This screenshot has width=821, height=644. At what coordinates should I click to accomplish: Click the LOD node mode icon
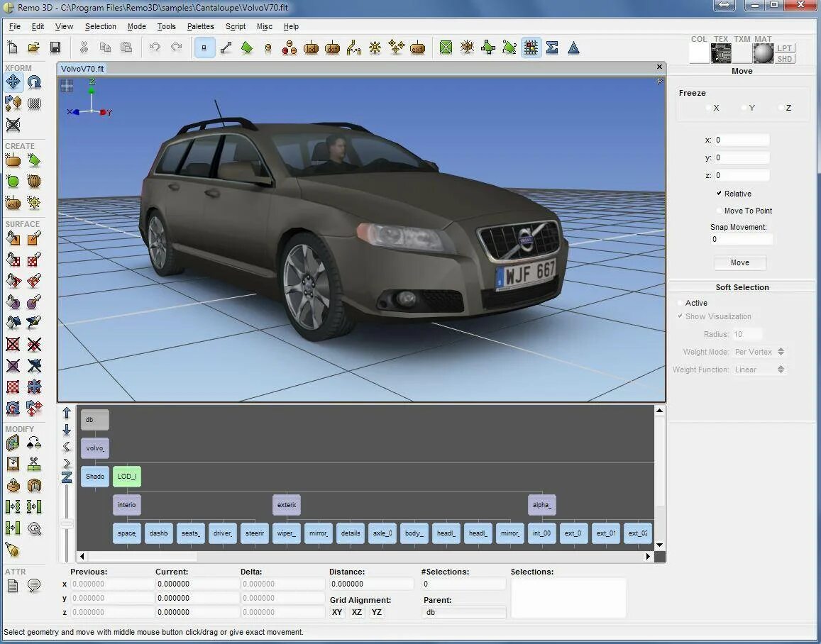coord(311,48)
